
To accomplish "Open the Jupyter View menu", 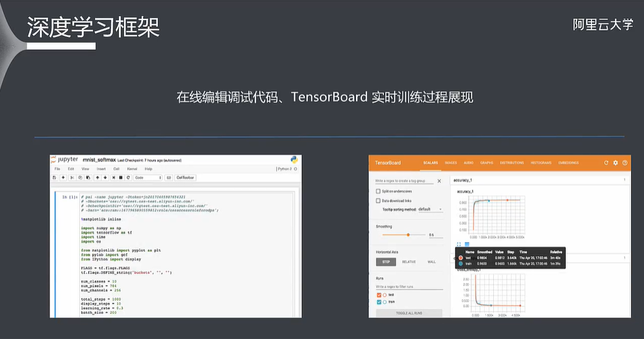I will (x=85, y=169).
